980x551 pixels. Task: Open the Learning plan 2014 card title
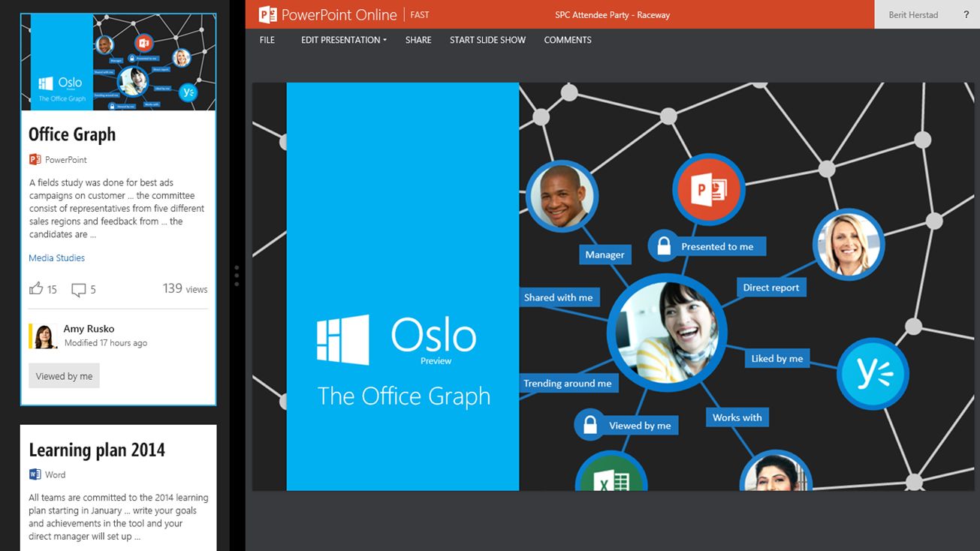click(97, 450)
